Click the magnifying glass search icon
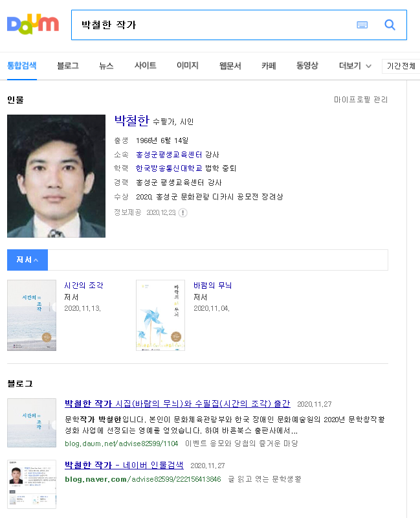The height and width of the screenshot is (518, 420). 390,25
